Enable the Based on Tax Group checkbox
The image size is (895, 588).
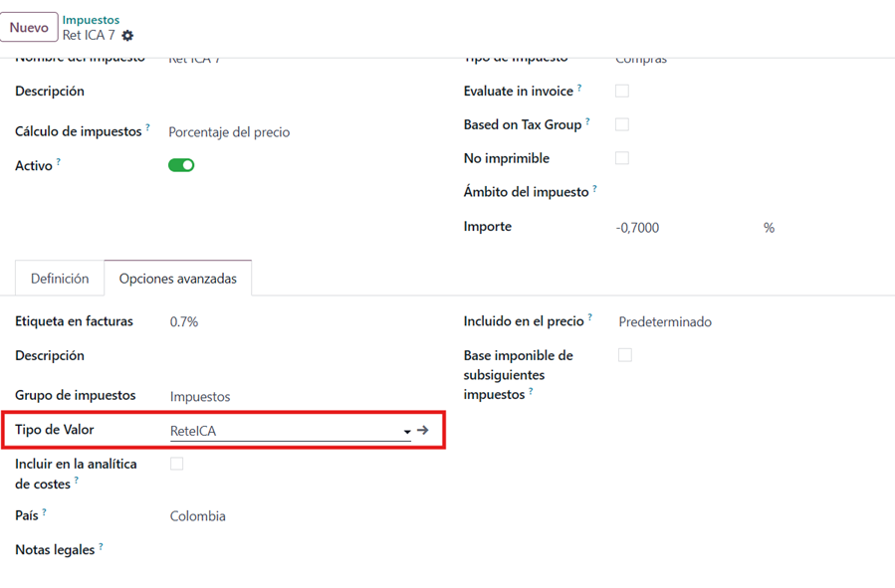tap(622, 124)
